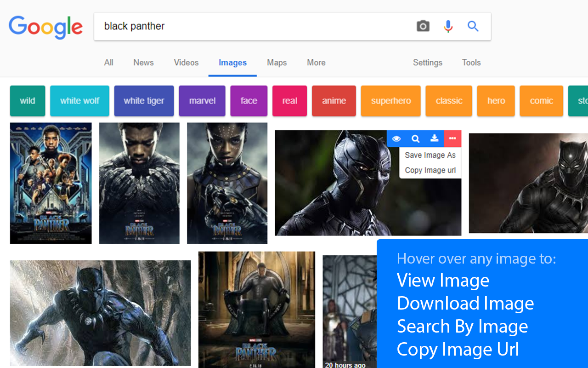Click the download icon on the hovered image
Screen dimensions: 588x368
434,138
